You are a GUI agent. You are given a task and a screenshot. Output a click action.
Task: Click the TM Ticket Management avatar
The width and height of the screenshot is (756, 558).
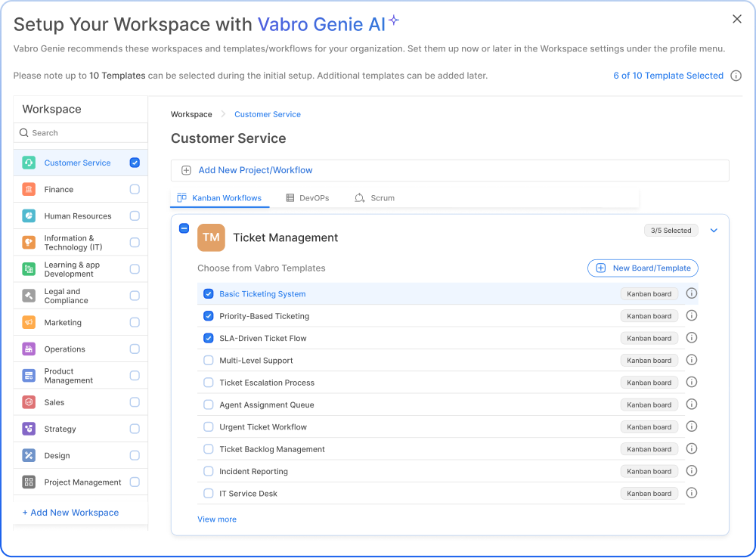coord(211,237)
